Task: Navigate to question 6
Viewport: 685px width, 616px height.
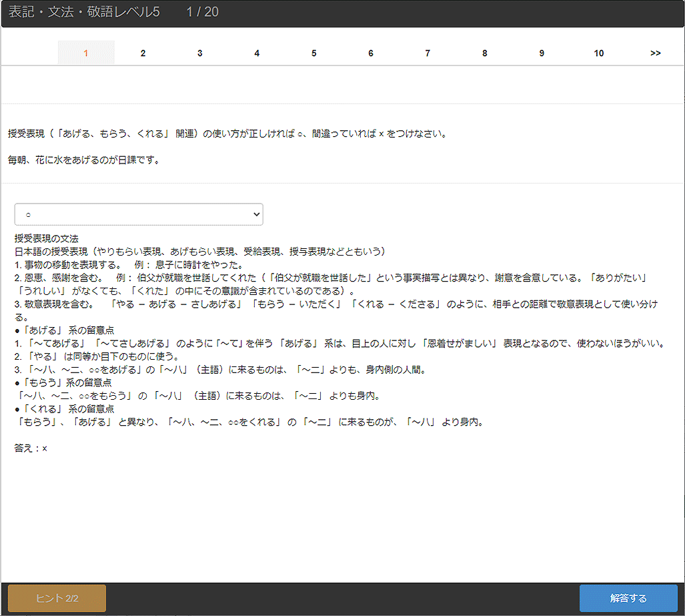Action: point(371,53)
